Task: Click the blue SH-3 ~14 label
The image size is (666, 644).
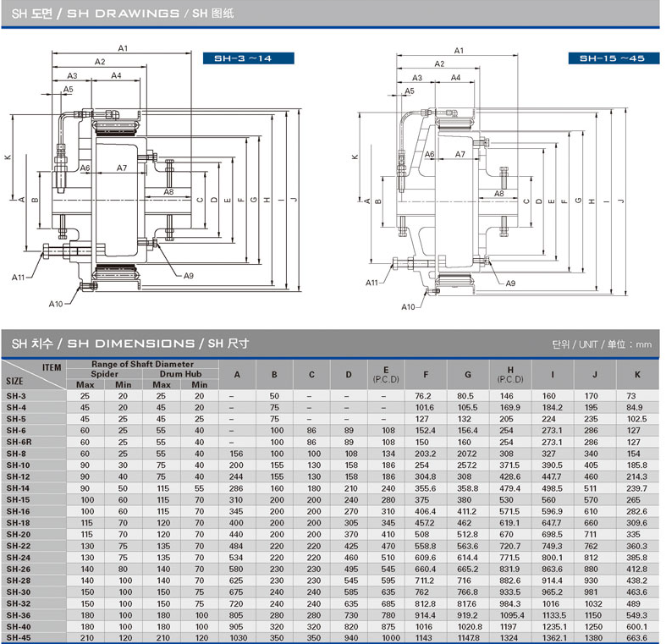Action: 248,58
